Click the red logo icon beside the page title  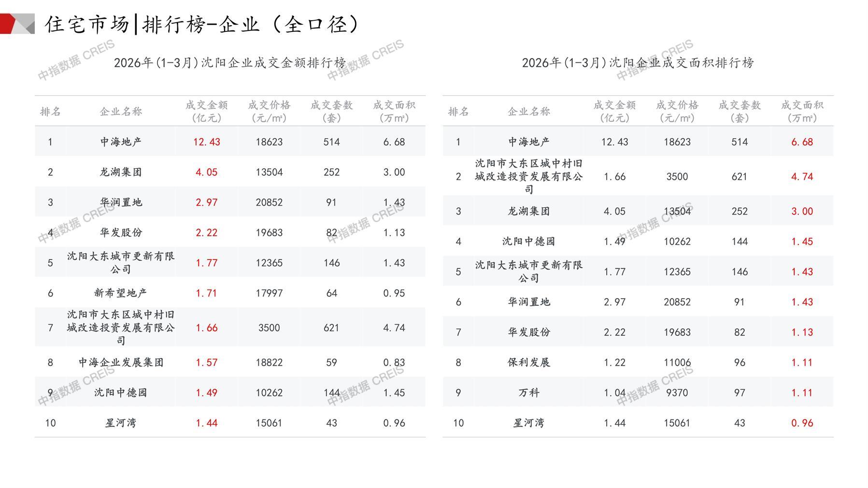(x=17, y=24)
